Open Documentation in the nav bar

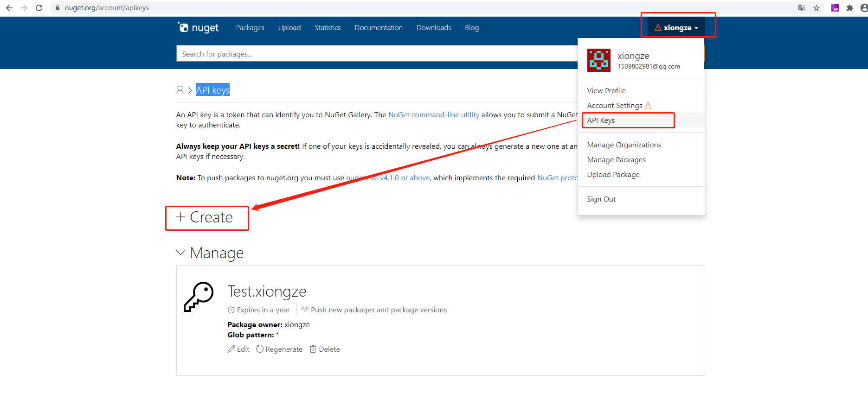(x=379, y=28)
